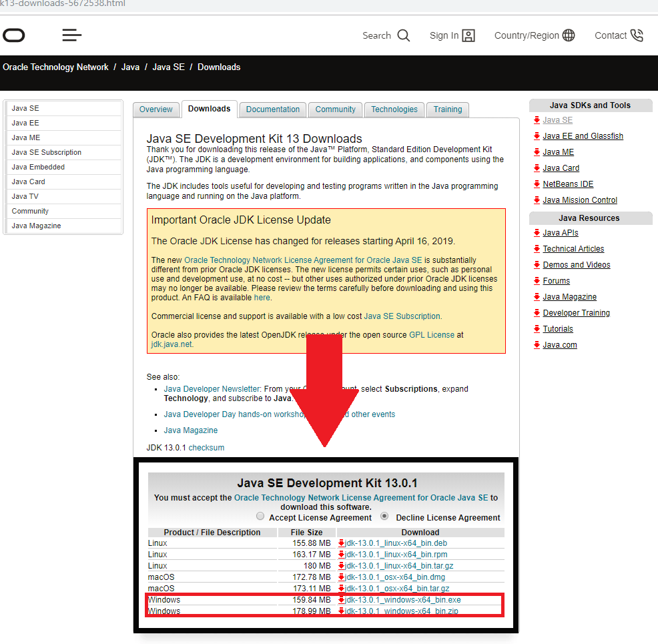The width and height of the screenshot is (658, 644).
Task: Switch to the Technologies tab
Action: click(394, 109)
